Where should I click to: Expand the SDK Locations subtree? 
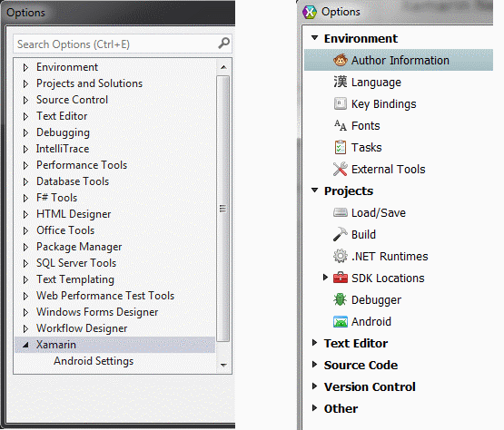pos(325,277)
